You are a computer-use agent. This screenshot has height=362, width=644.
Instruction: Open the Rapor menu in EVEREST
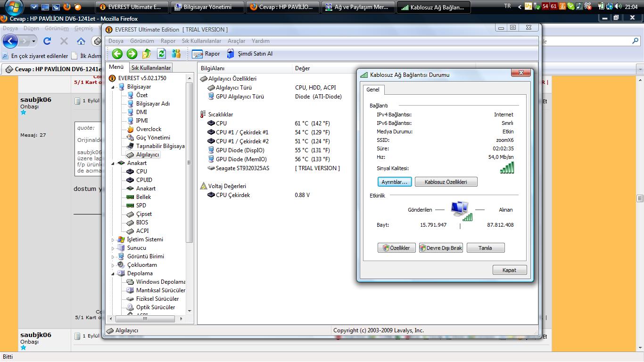[168, 41]
